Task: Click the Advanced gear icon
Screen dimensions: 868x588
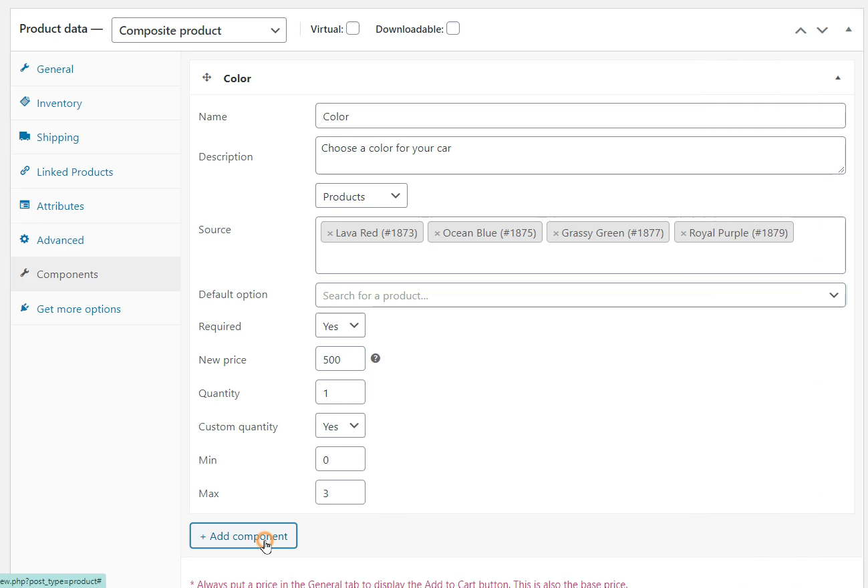Action: [25, 239]
